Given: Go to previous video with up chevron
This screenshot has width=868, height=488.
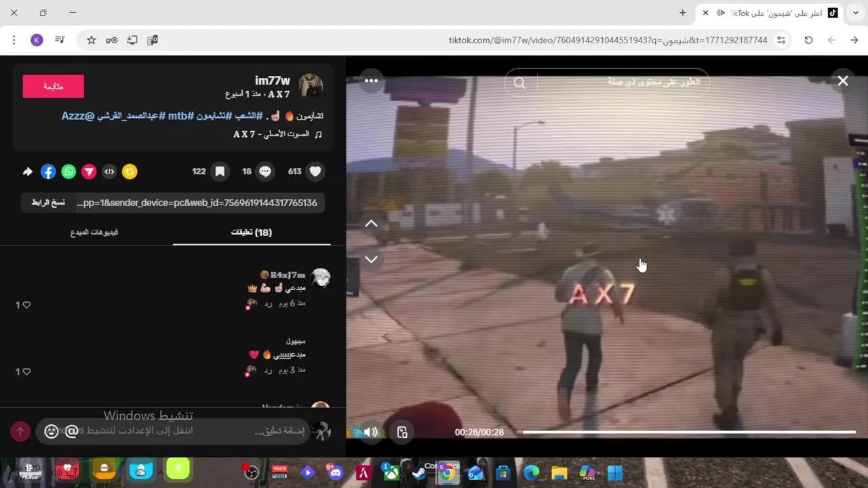Looking at the screenshot, I should pos(371,223).
